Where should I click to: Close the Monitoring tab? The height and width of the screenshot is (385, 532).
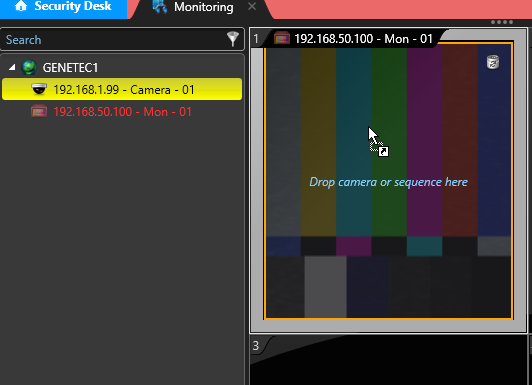[x=252, y=6]
